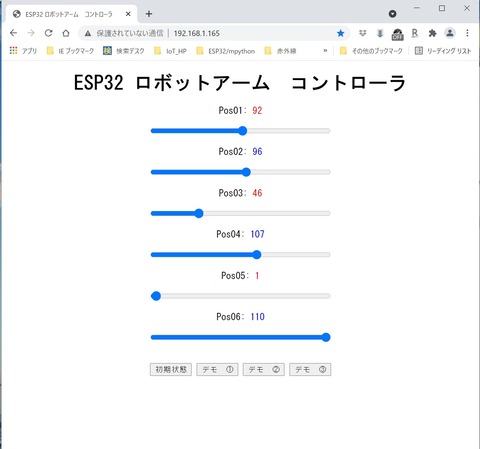Minimize the Chrome window

pyautogui.click(x=417, y=8)
